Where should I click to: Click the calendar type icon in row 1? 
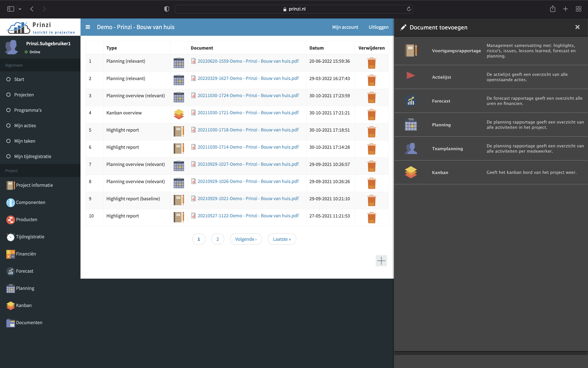coord(179,63)
